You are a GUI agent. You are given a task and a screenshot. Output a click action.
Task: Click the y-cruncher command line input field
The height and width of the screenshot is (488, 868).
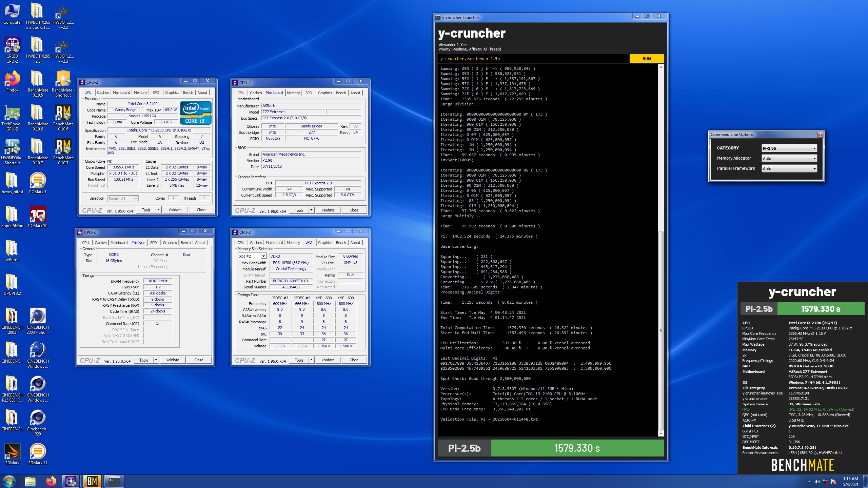click(533, 59)
